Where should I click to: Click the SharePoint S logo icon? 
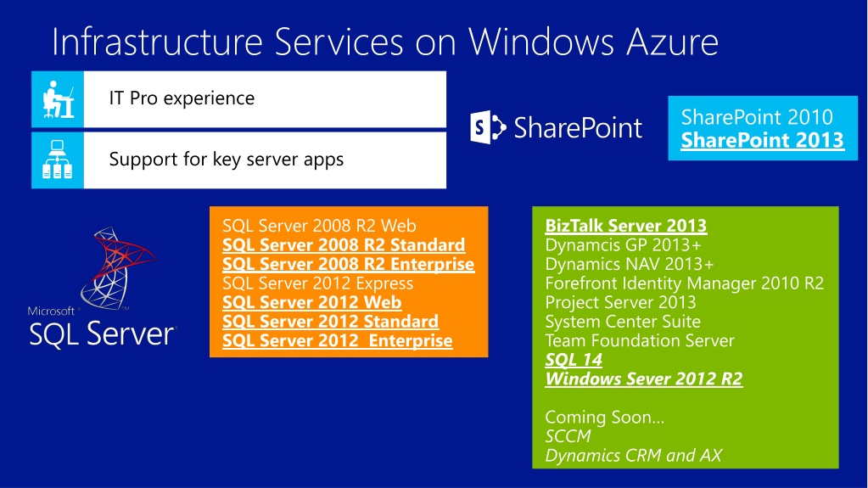(488, 127)
